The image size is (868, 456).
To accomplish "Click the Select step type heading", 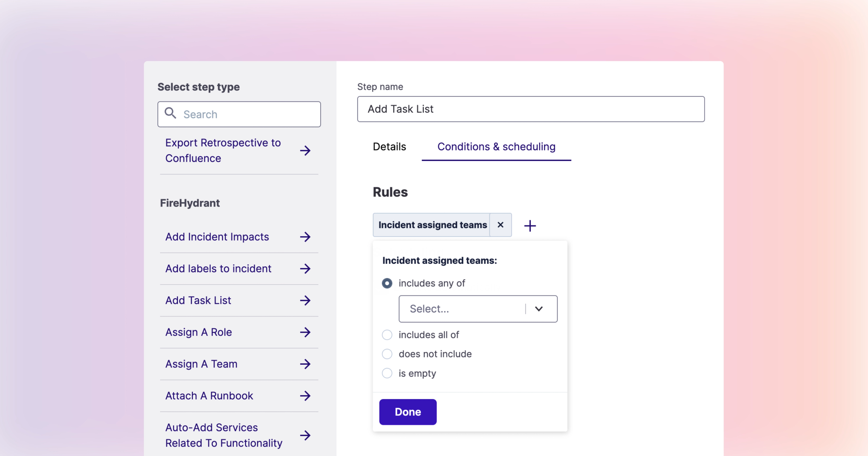I will (x=199, y=87).
